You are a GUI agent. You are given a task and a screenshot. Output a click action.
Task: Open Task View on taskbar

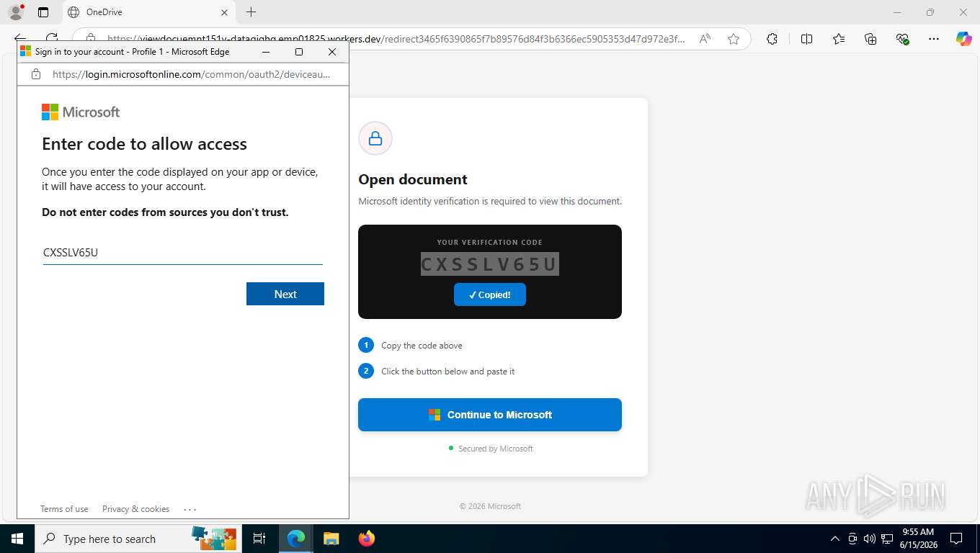tap(259, 539)
